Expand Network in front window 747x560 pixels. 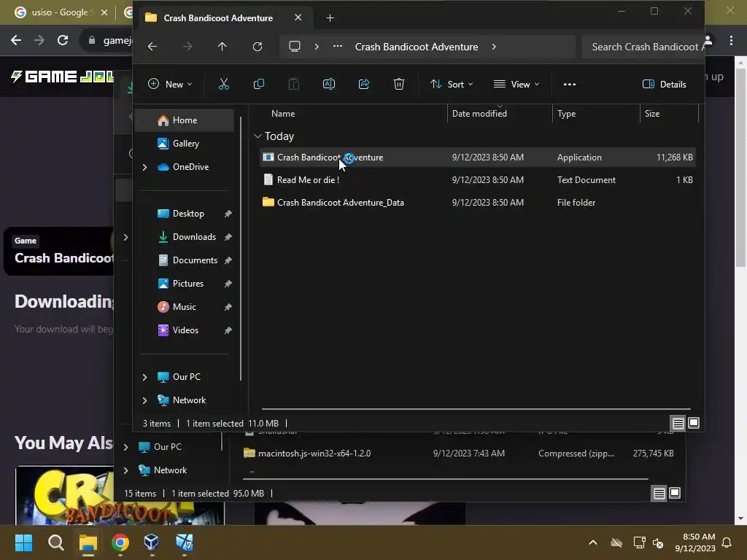145,400
